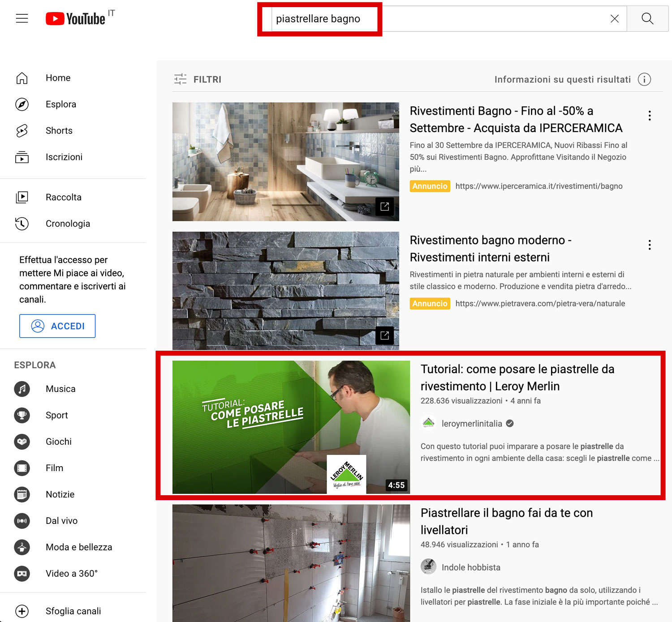
Task: Click Rivestimenti Bagno IPERCERAMICA ad title
Action: (x=516, y=120)
